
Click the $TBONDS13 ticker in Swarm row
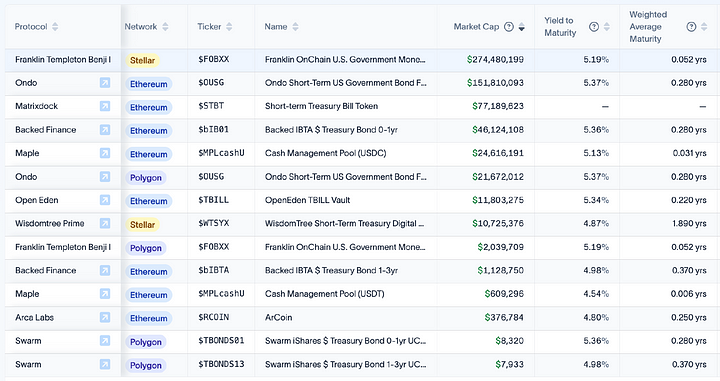[221, 364]
